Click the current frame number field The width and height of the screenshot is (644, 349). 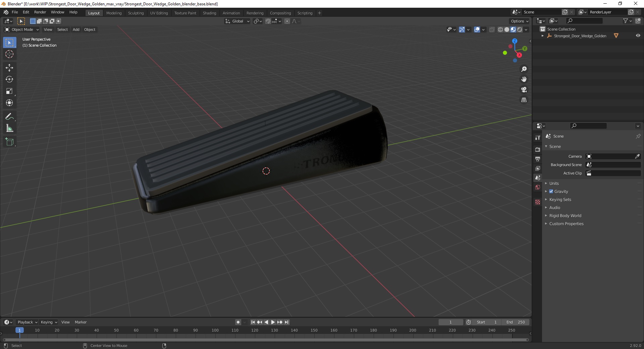tap(450, 322)
